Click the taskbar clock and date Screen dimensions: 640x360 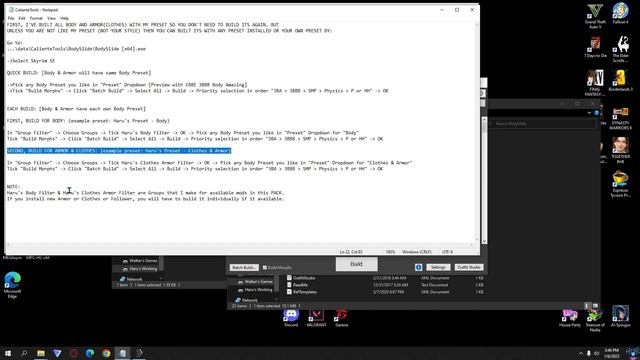[x=612, y=353]
